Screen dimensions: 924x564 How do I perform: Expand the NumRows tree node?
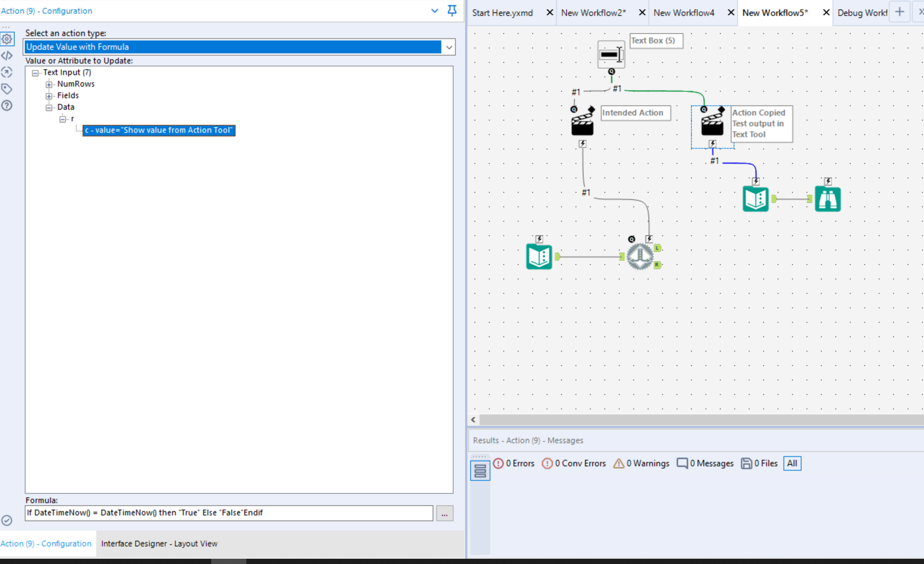(49, 84)
